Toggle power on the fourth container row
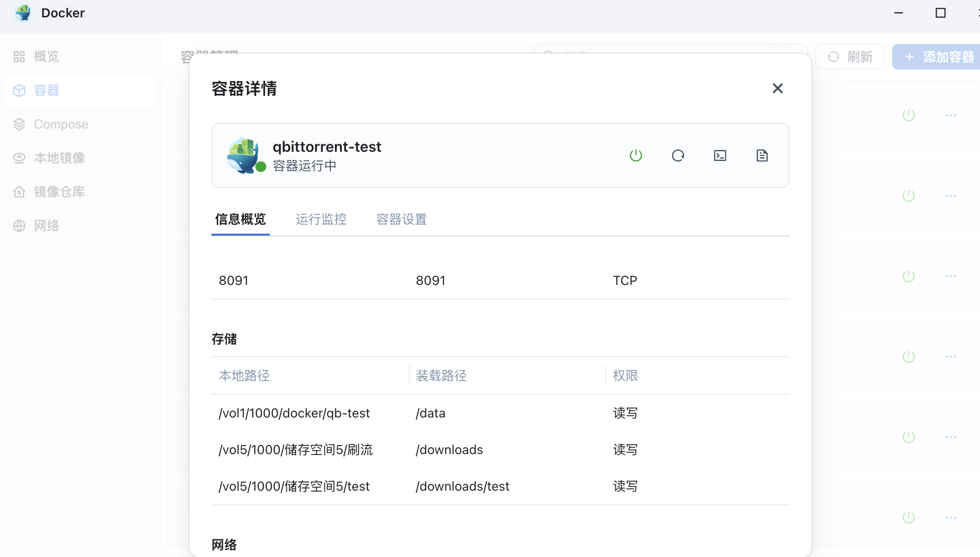The height and width of the screenshot is (557, 980). [909, 357]
